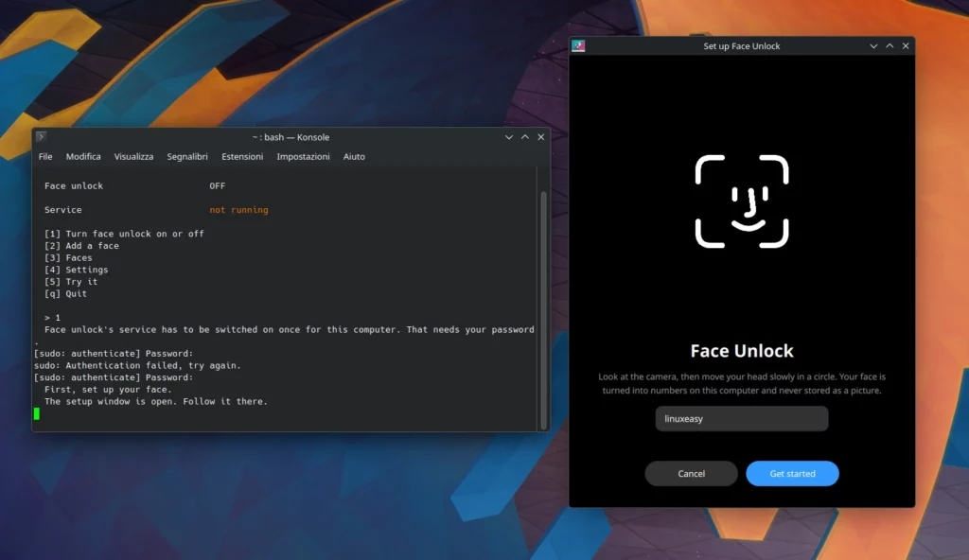The image size is (969, 560).
Task: Focus the linuxeasy name input field
Action: click(742, 418)
